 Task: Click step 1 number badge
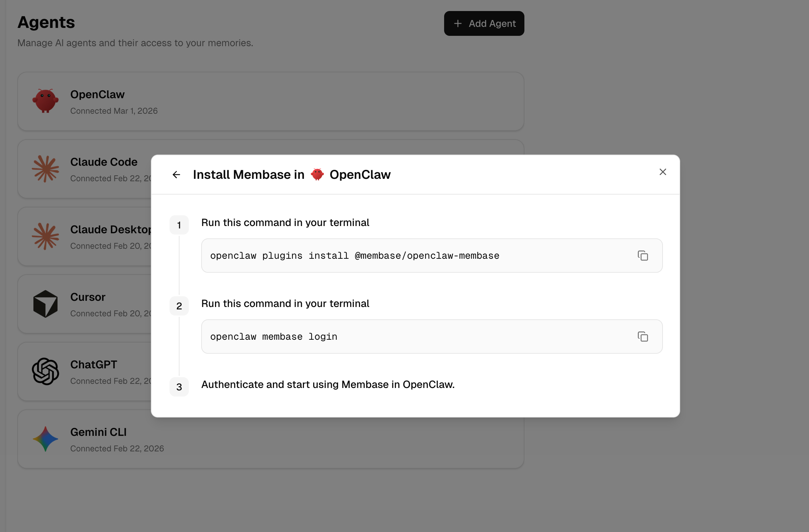(179, 225)
